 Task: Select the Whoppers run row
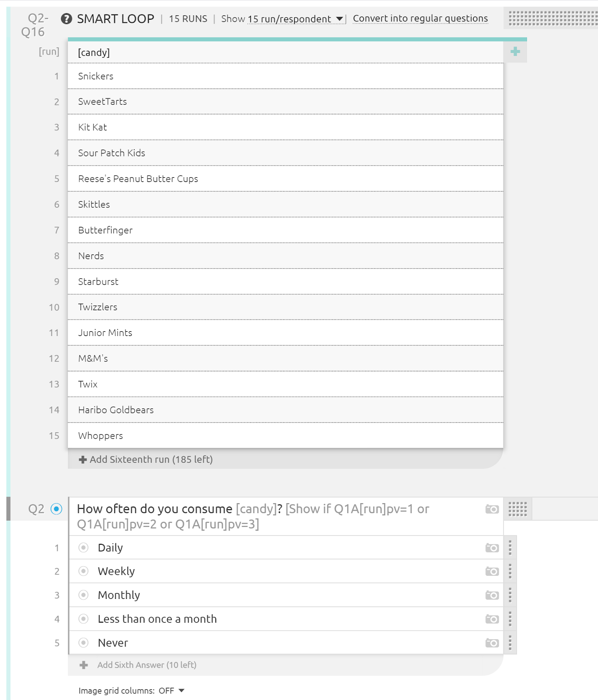coord(285,436)
